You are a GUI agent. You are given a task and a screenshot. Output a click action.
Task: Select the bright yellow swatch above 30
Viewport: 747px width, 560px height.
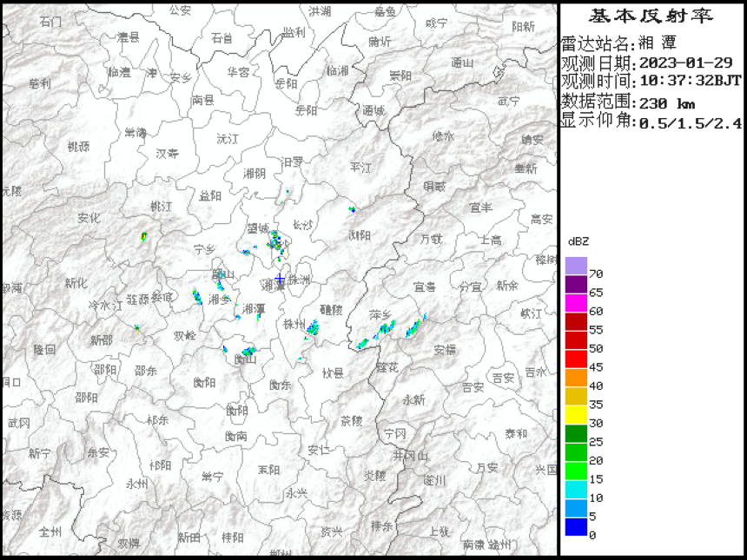pyautogui.click(x=576, y=415)
